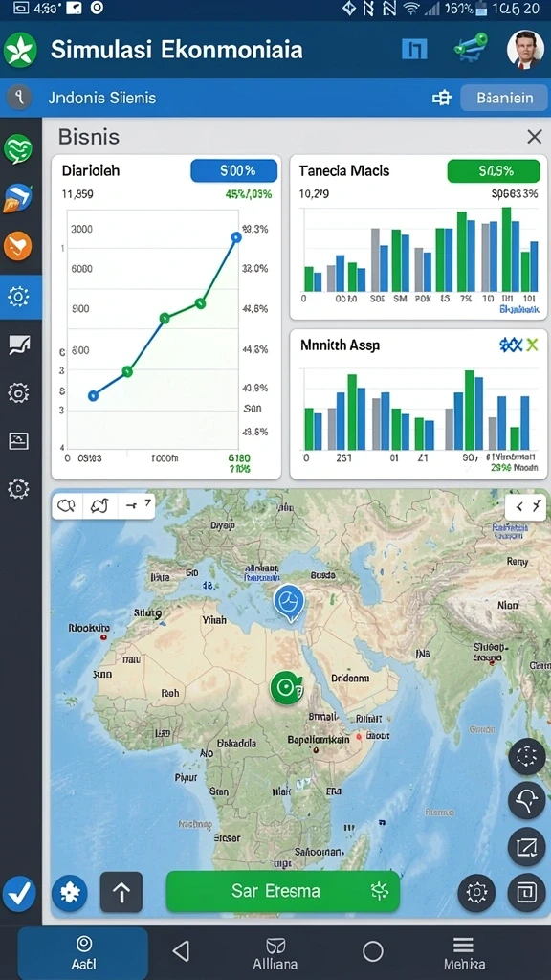Image resolution: width=551 pixels, height=980 pixels.
Task: Click the blue puzzle icon below map
Action: click(69, 893)
